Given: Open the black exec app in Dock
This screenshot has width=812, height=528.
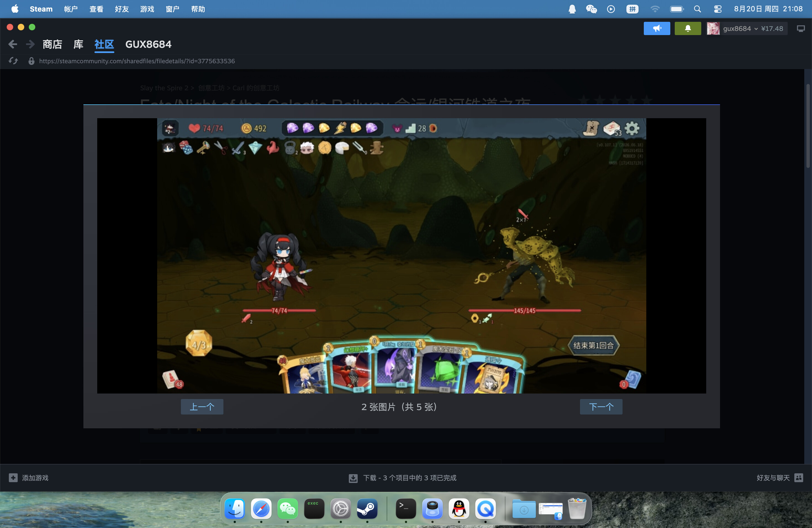Looking at the screenshot, I should (x=314, y=509).
